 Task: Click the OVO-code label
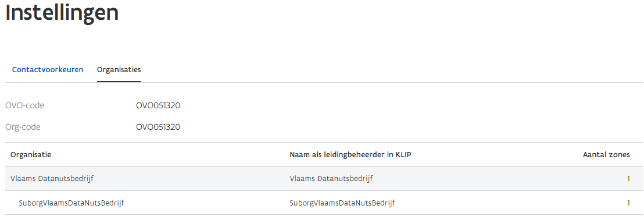click(24, 106)
